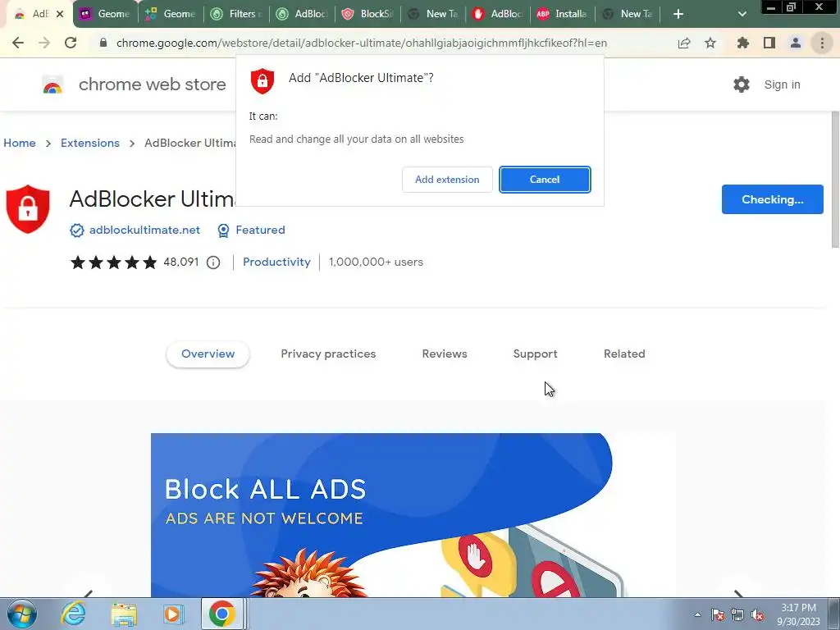Switch to the BlockSite browser tab

click(x=368, y=14)
